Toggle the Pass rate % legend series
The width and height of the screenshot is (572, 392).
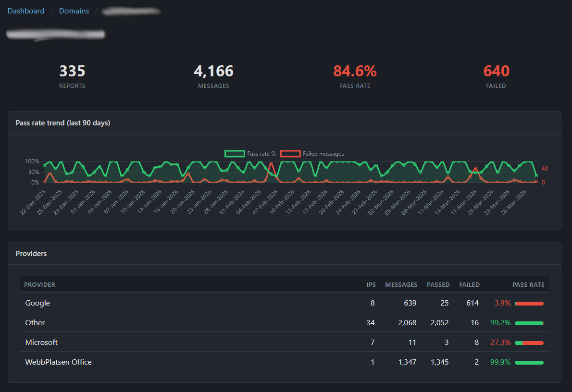tap(261, 154)
